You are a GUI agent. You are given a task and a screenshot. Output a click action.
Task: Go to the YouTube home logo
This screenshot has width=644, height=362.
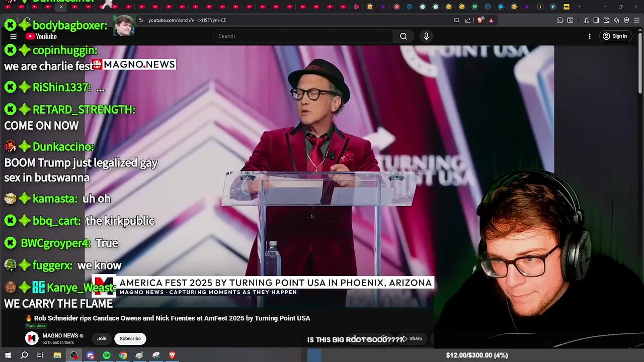(41, 36)
